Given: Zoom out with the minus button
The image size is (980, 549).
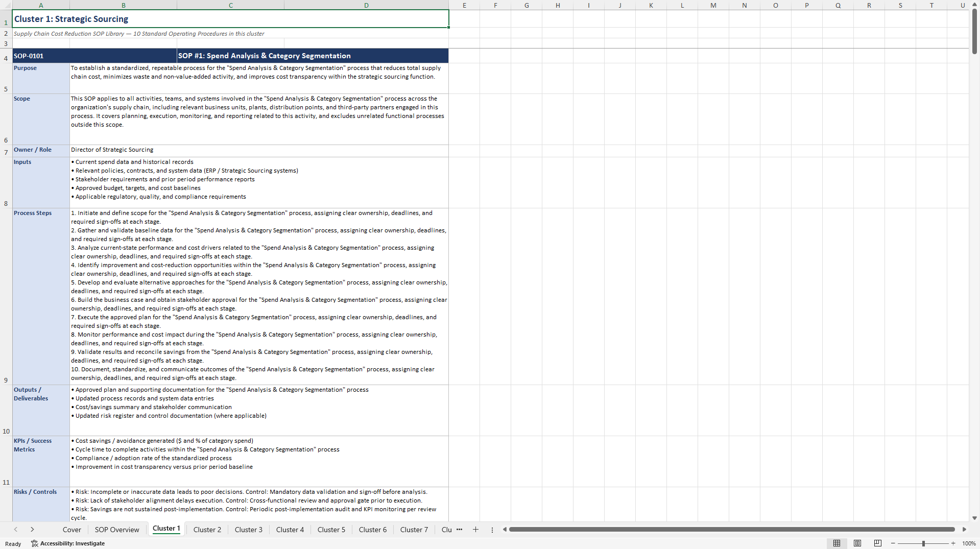Looking at the screenshot, I should 893,543.
